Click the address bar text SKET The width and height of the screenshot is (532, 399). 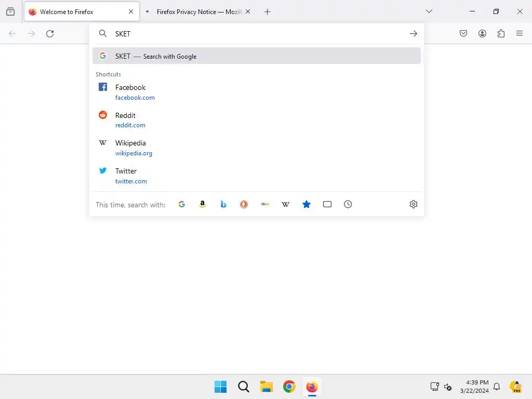click(x=123, y=34)
